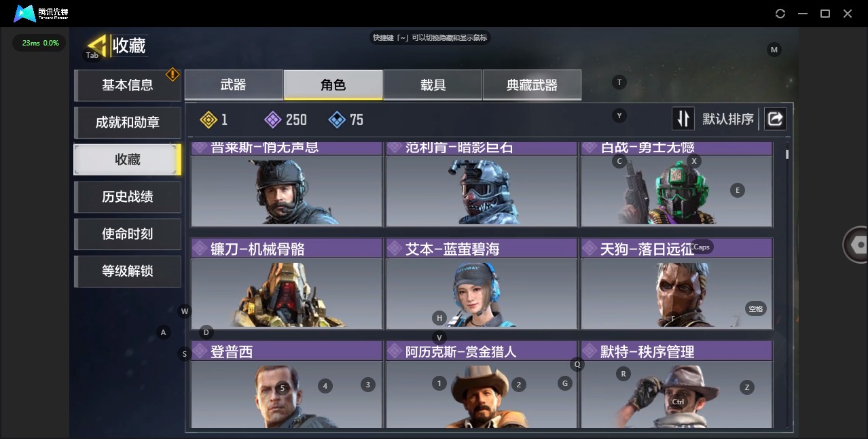Open the 典藏武器 tab
The width and height of the screenshot is (868, 439).
532,85
